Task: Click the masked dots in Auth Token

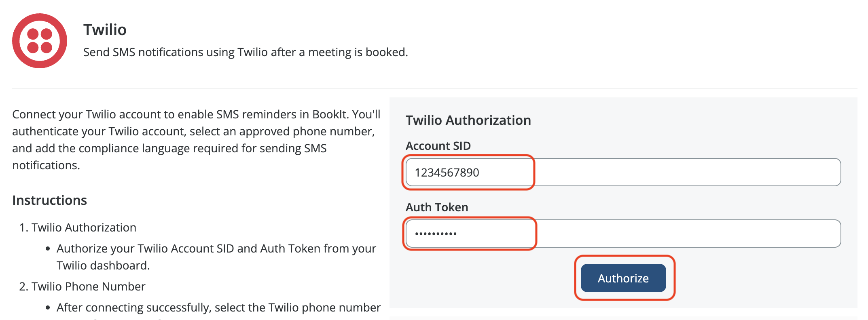Action: (x=436, y=234)
